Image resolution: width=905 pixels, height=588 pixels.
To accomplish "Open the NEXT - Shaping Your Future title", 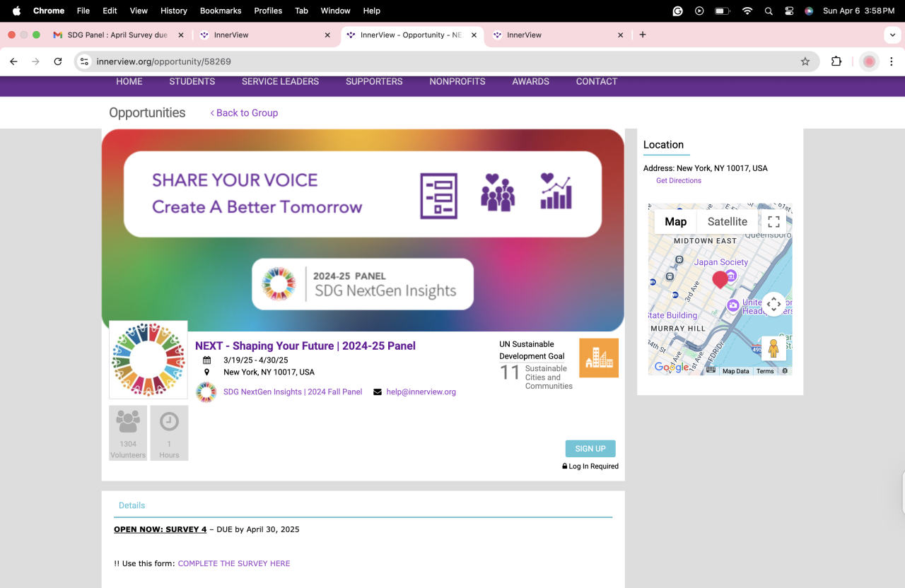I will [x=305, y=346].
